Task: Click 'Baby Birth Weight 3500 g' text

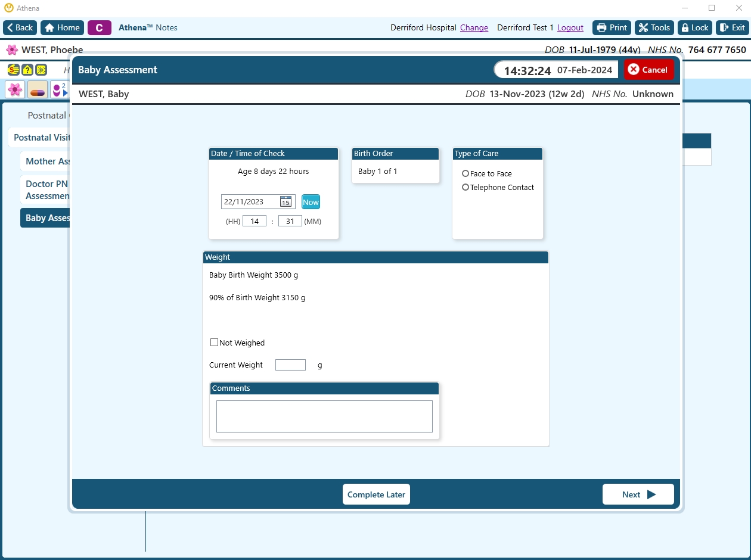Action: tap(254, 275)
